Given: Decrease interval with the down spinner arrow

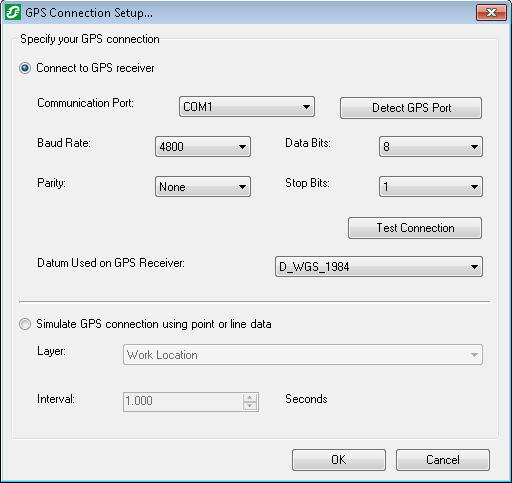Looking at the screenshot, I should coord(250,406).
